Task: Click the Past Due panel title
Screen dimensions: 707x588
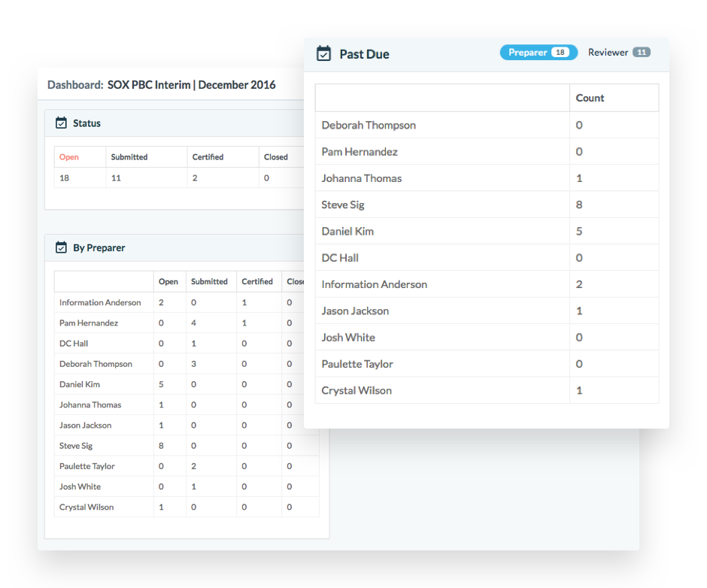Action: [364, 54]
